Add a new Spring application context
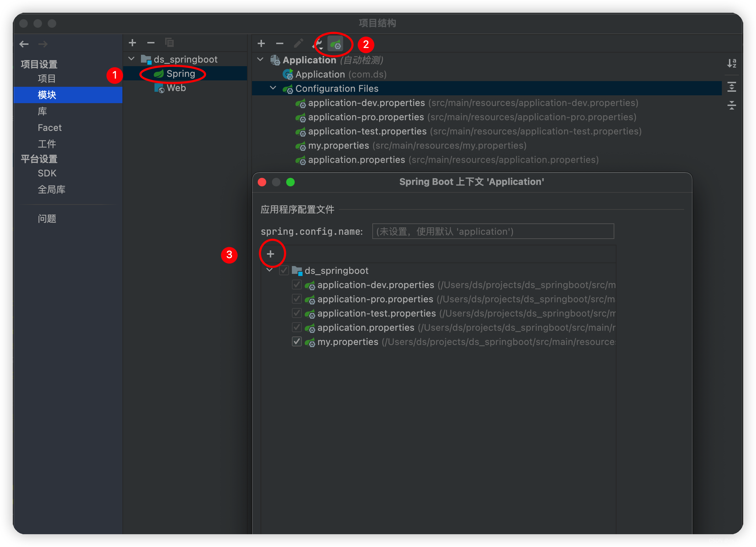This screenshot has width=756, height=547. pyautogui.click(x=261, y=43)
